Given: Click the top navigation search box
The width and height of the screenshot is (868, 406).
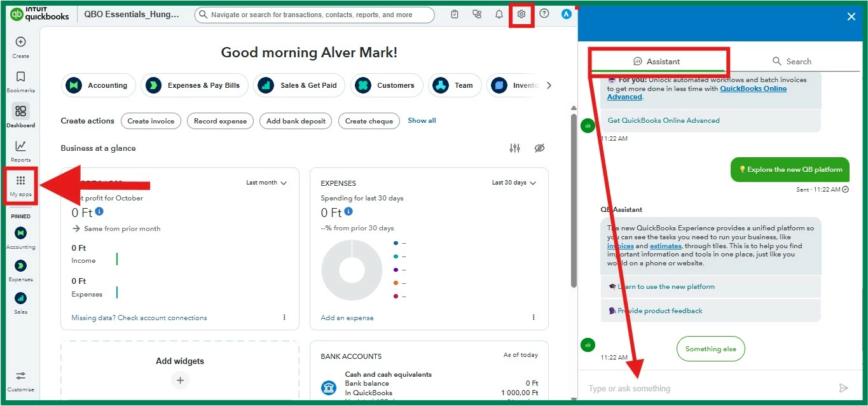Looking at the screenshot, I should coord(315,15).
